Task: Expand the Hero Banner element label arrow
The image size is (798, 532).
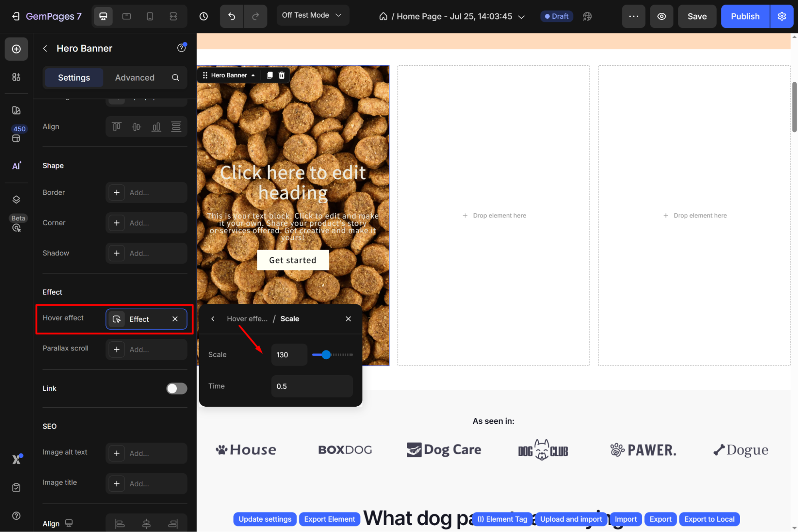Action: coord(253,75)
